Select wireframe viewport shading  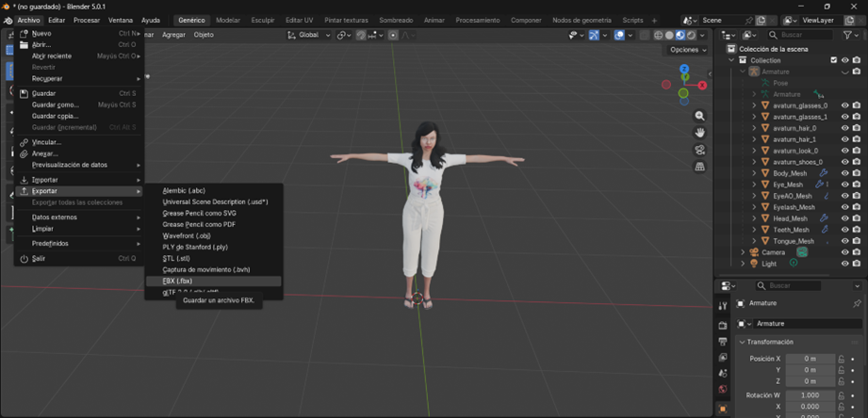point(658,36)
